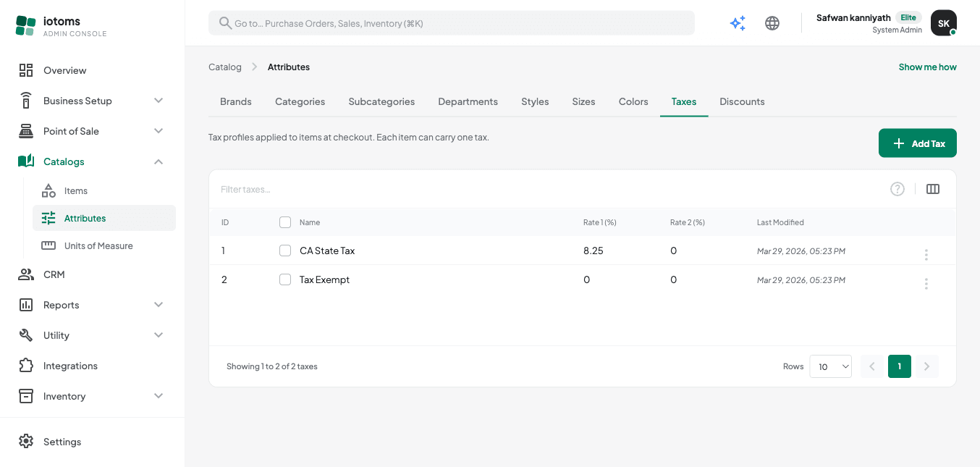Switch to the Colors tab
The image size is (980, 467).
633,101
